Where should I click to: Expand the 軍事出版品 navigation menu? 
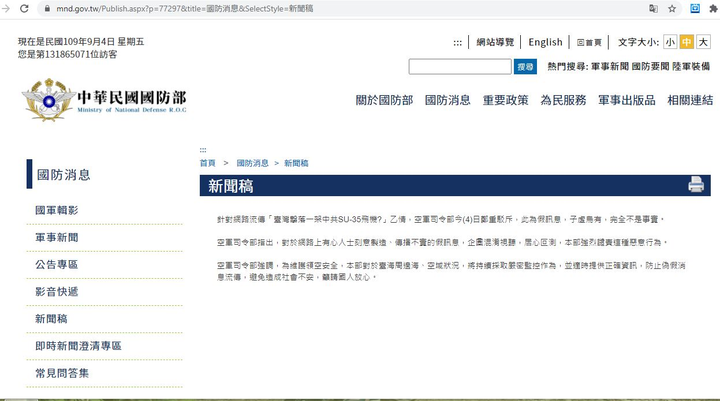pyautogui.click(x=626, y=101)
